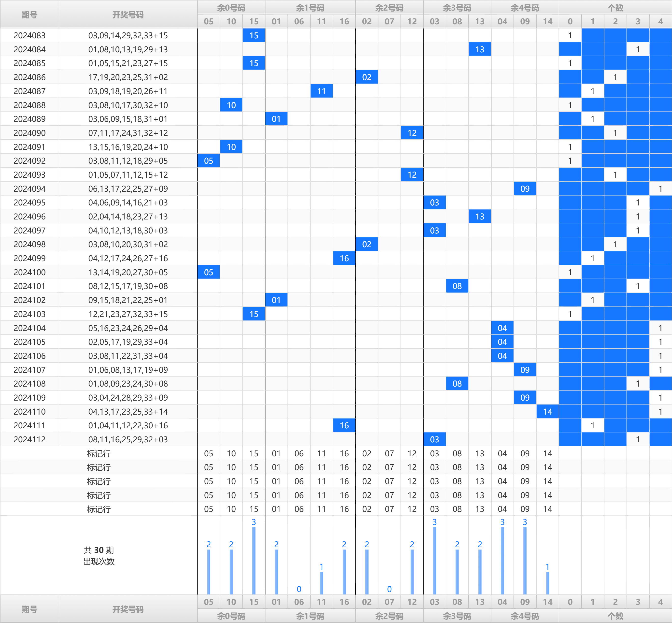672x623 pixels.
Task: Click highlighted 01 in row 2024089
Action: coord(276,119)
